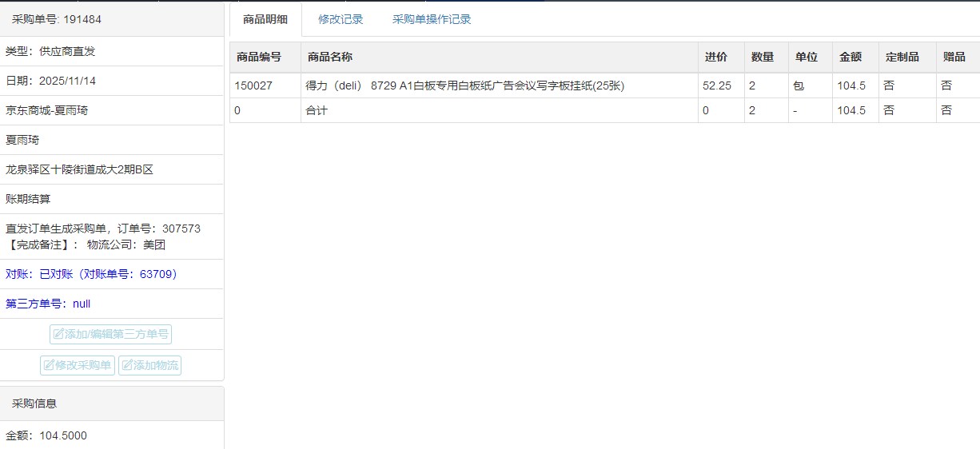Screen dimensions: 980x449
Task: Click the 采购单号 191484 panel heading
Action: click(x=57, y=19)
